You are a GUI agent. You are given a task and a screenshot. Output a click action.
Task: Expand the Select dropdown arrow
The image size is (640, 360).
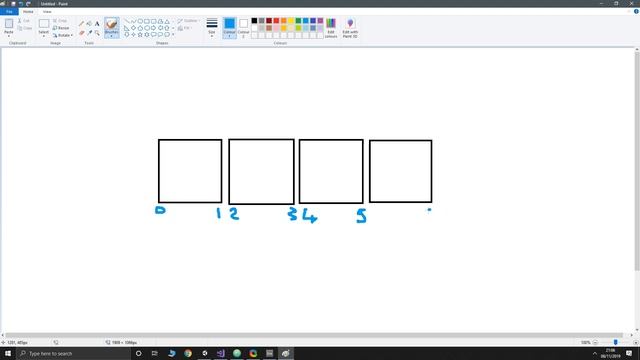(x=44, y=36)
